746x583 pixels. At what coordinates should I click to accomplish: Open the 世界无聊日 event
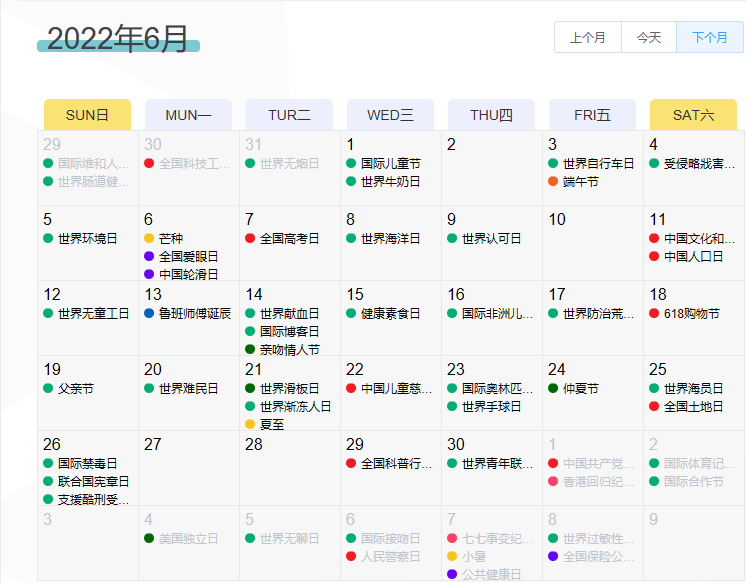click(x=283, y=539)
